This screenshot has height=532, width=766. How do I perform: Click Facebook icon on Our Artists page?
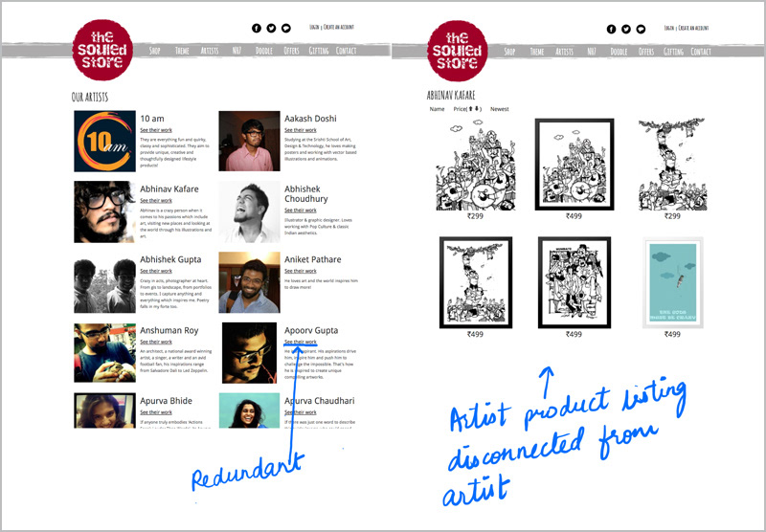pyautogui.click(x=257, y=29)
